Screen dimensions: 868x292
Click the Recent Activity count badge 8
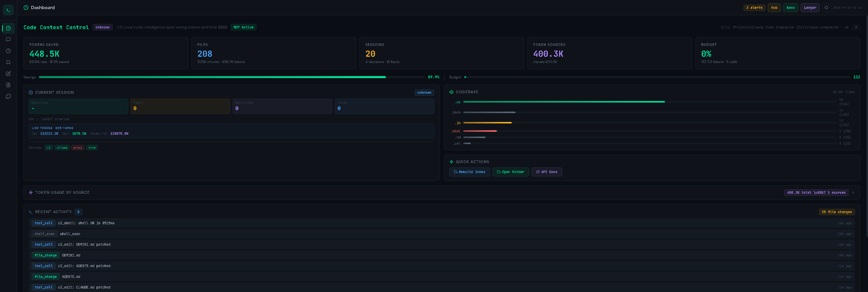point(78,212)
